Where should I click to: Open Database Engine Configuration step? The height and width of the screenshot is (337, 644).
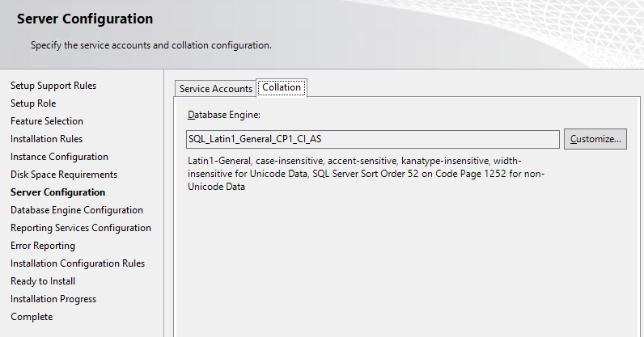click(77, 210)
